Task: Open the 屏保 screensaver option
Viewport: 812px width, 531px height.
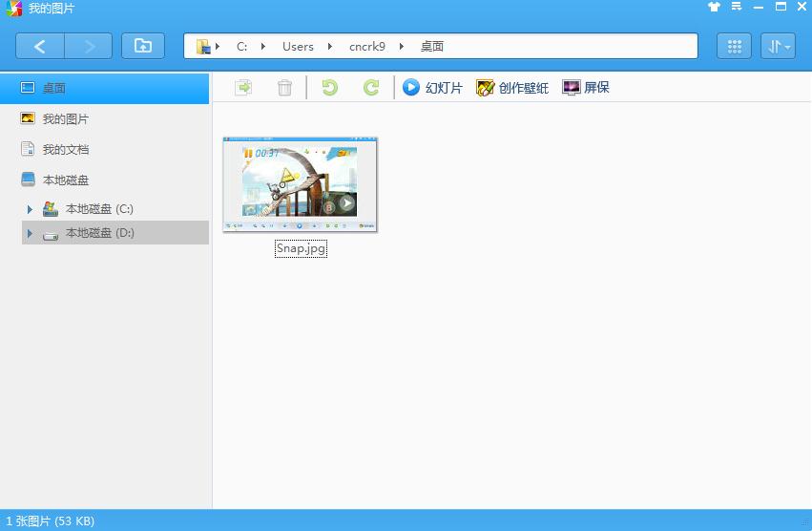Action: pos(586,87)
